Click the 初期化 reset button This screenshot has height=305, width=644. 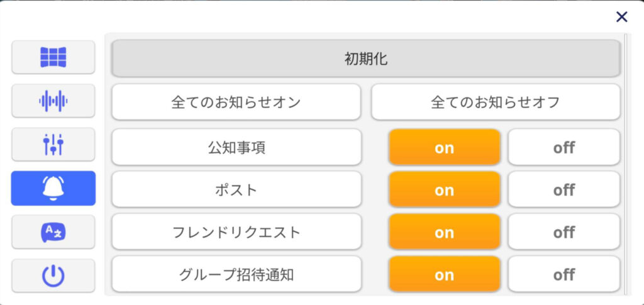coord(365,58)
